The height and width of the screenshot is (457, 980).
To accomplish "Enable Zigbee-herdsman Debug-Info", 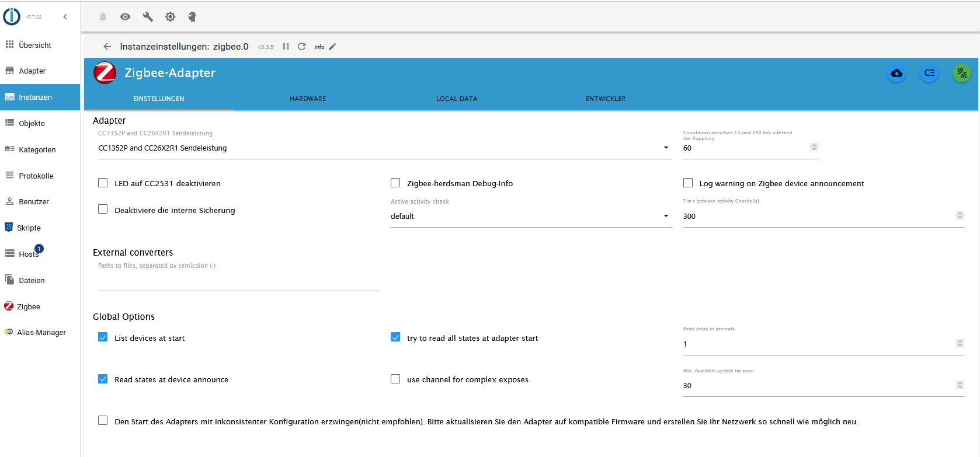I will 395,183.
